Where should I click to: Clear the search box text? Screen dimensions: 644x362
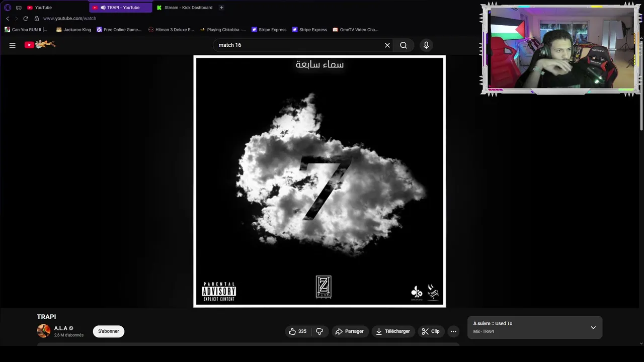387,45
